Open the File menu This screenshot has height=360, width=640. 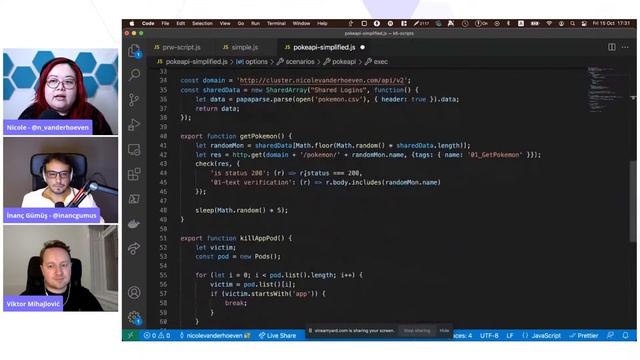pos(165,24)
